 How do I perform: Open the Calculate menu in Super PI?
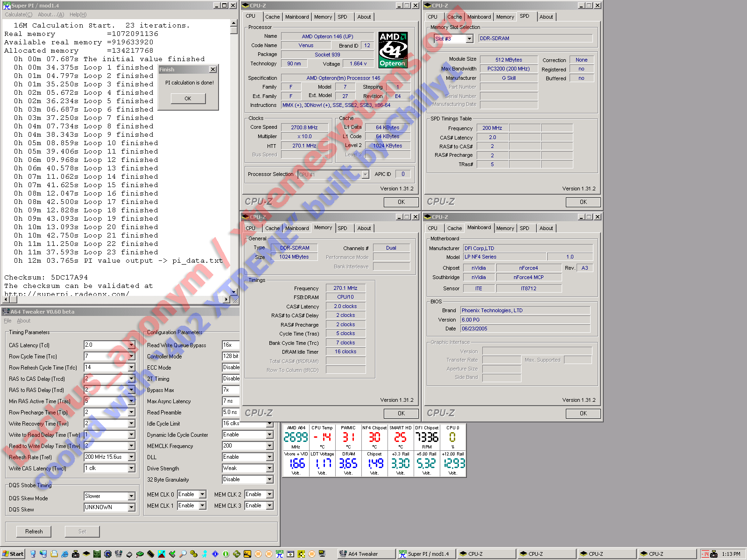(19, 14)
